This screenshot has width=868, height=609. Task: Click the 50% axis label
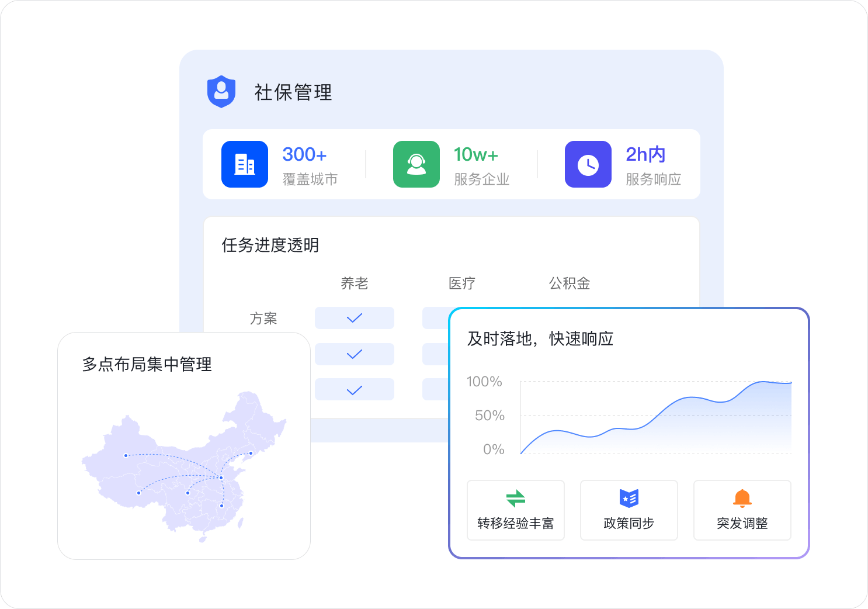point(489,416)
